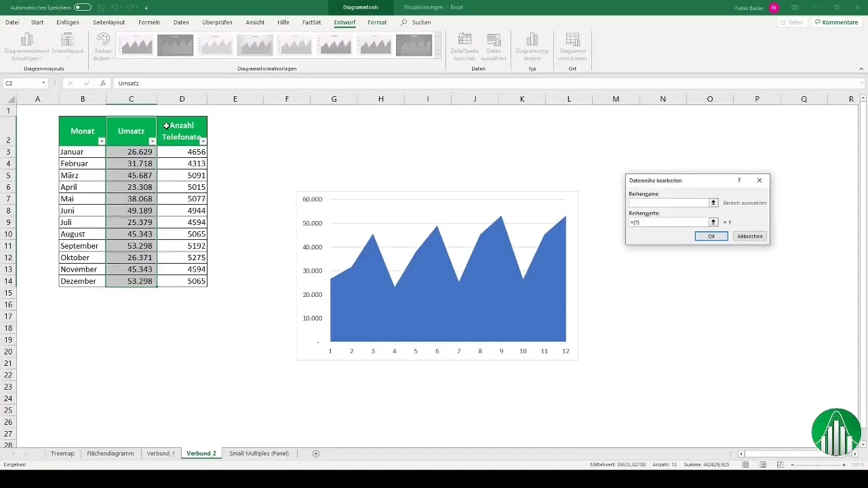Viewport: 868px width, 488px height.
Task: Select the hatched third chart style thumbnail
Action: click(x=216, y=45)
